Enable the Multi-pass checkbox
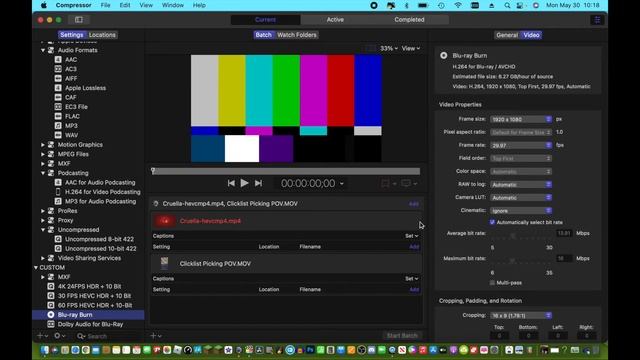The height and width of the screenshot is (360, 640). pos(492,282)
